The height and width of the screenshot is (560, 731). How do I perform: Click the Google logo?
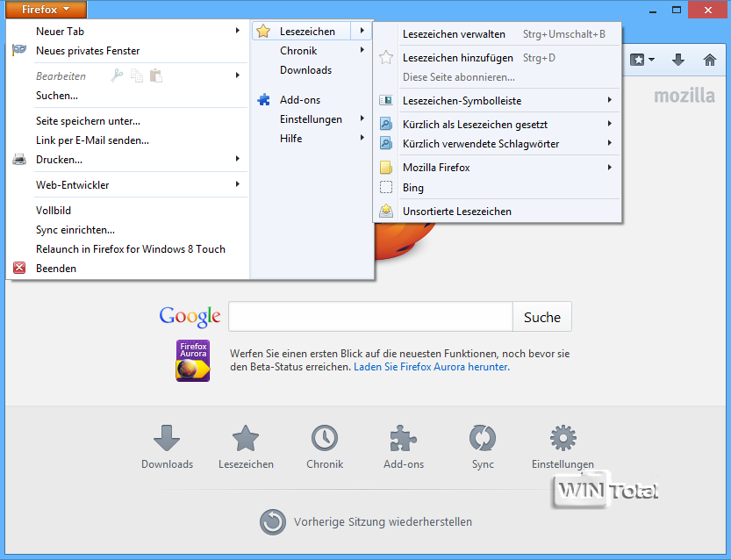tap(190, 317)
